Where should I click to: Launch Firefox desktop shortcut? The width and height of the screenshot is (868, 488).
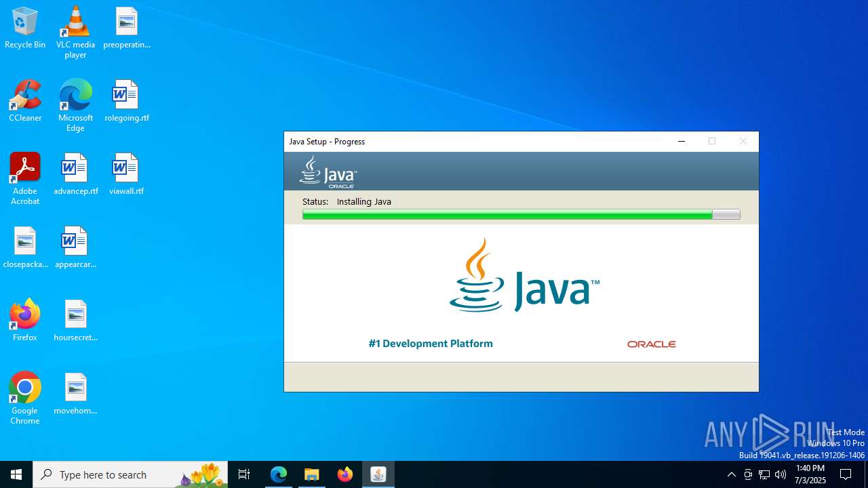25,321
